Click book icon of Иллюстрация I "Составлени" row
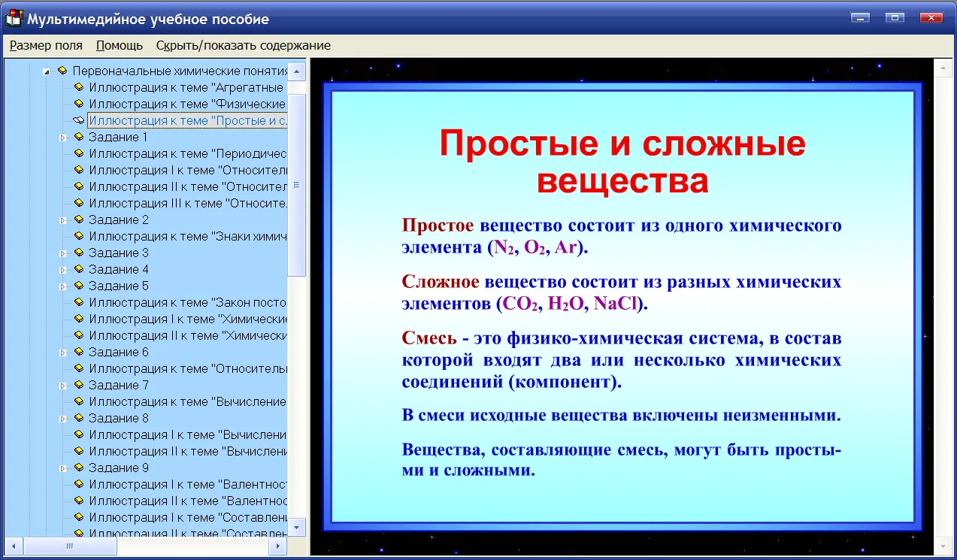The image size is (957, 560). 78,518
